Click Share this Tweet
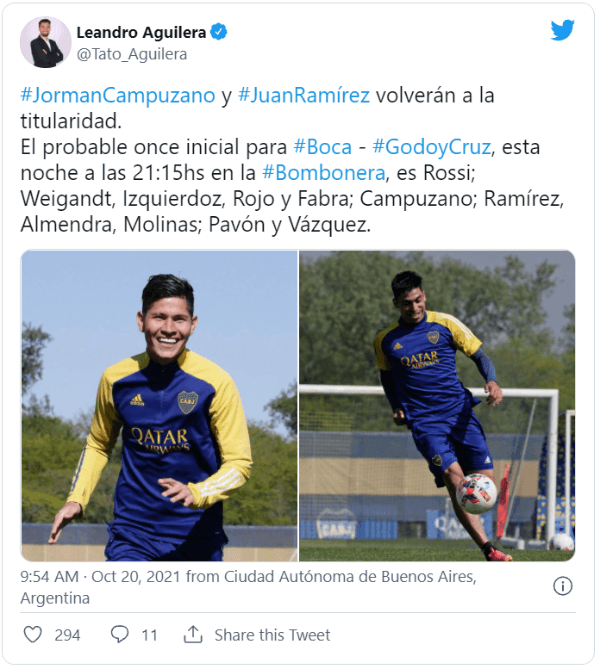Screen dimensions: 600x669 [x=272, y=635]
